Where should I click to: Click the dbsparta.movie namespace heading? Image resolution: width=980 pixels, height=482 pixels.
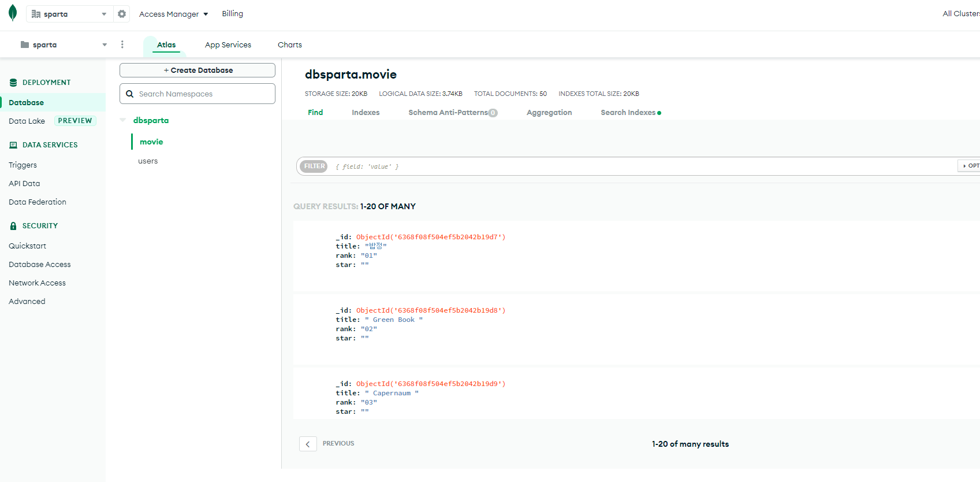tap(351, 75)
